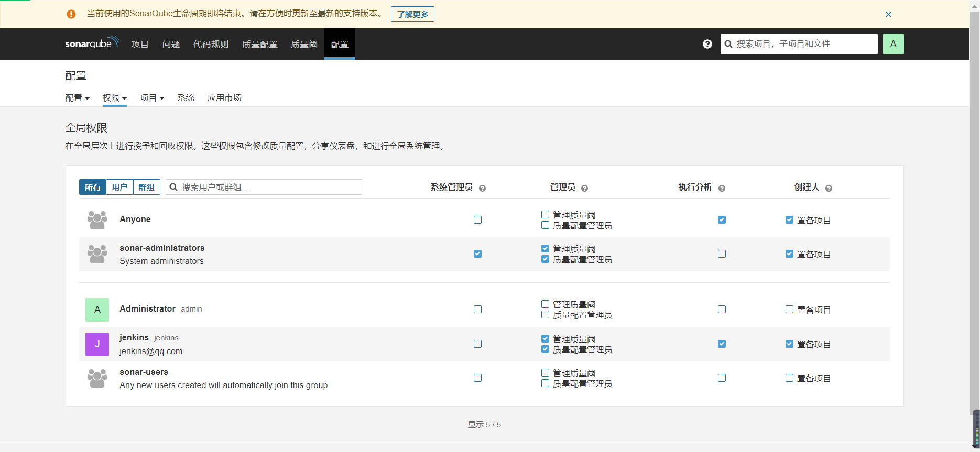Dismiss the lifecycle warning banner
980x452 pixels.
[x=888, y=14]
